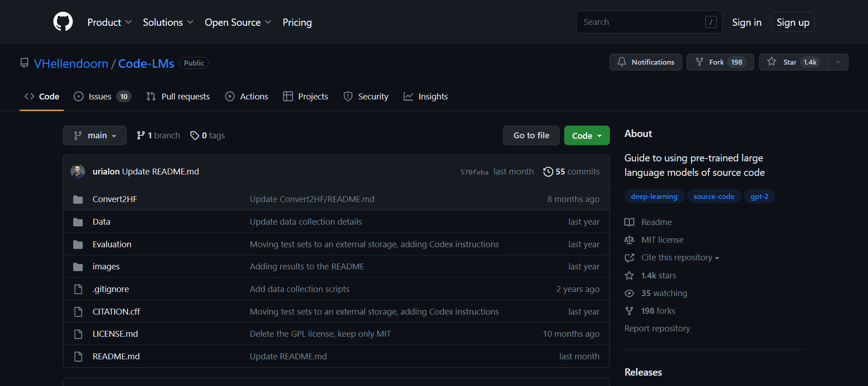Click the 570feba commit hash
Screen dimensions: 868x386
click(474, 172)
